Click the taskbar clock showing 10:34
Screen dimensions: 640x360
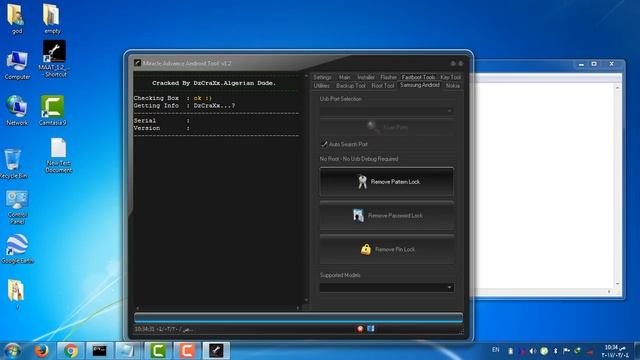click(615, 351)
